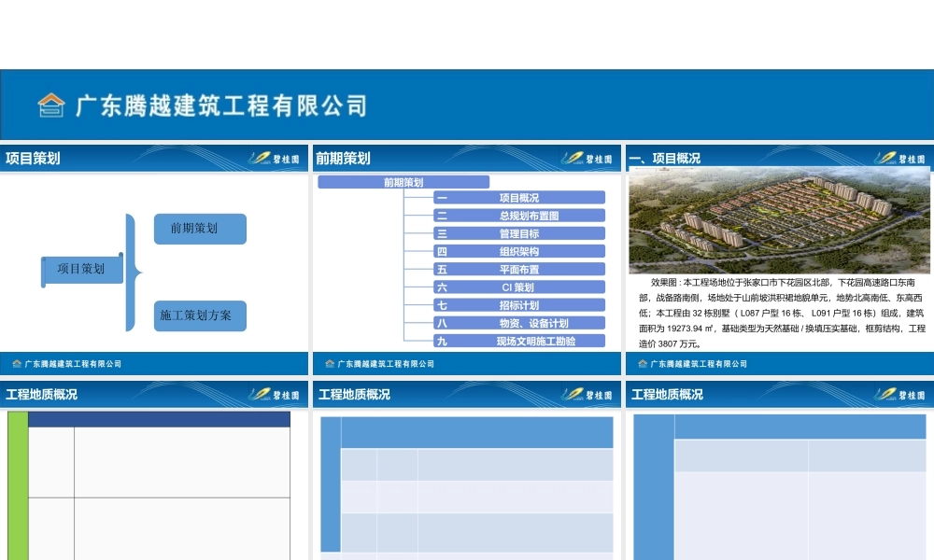Click footer house icon in 项目策划 slide
This screenshot has width=934, height=560.
17,364
